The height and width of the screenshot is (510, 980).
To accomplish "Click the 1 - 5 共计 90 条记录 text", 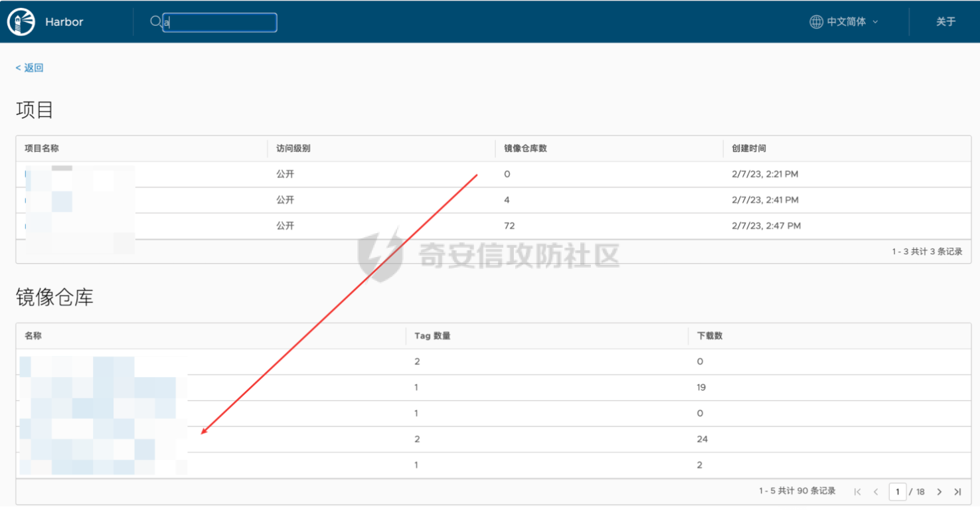I will point(797,491).
